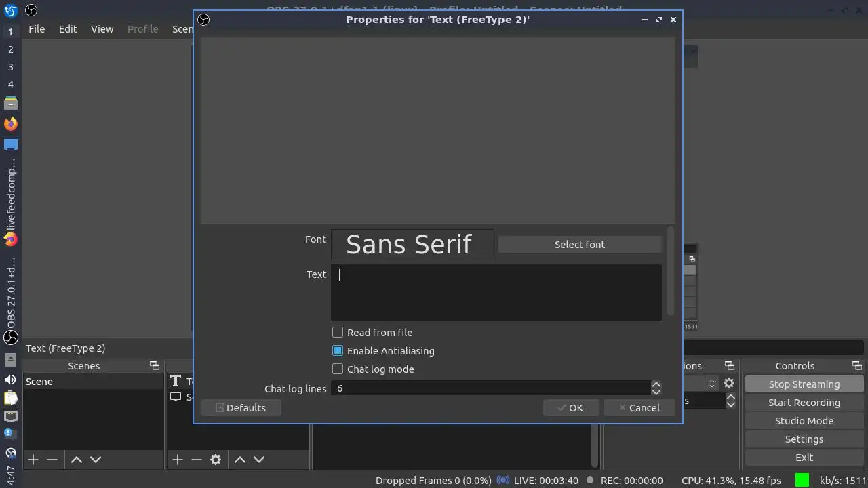
Task: Click the OBS logo in the dialog title bar
Action: 203,20
